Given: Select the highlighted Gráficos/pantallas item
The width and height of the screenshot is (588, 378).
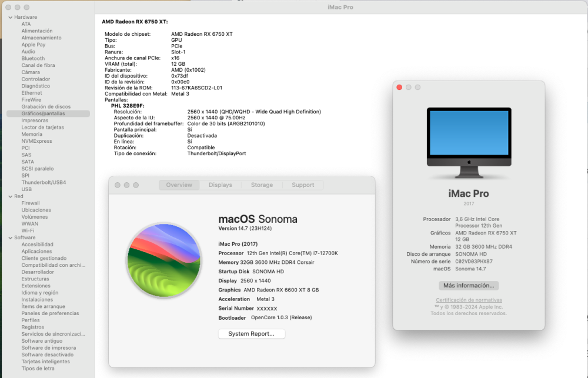Looking at the screenshot, I should coord(48,113).
